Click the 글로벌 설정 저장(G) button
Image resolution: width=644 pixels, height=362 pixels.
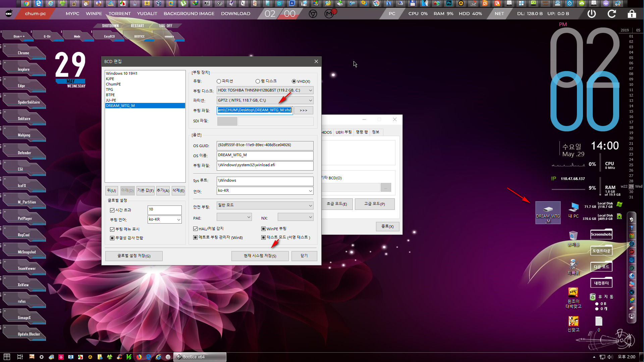(x=134, y=256)
